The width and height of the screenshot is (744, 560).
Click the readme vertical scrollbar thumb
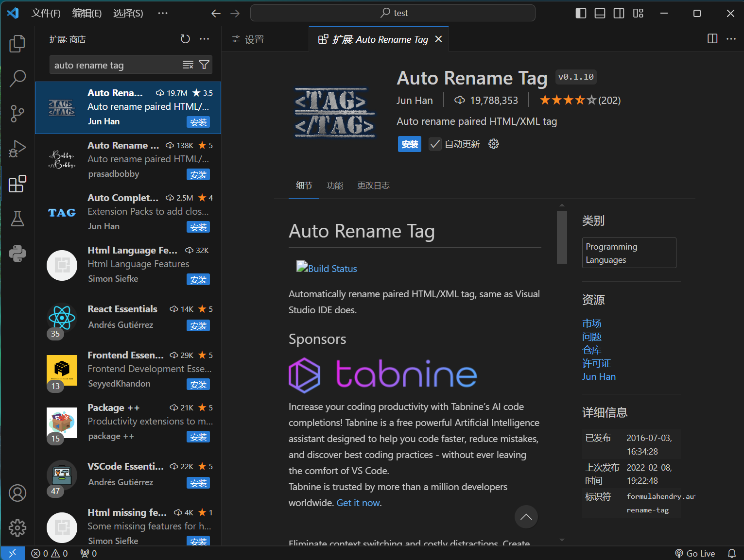coord(562,237)
